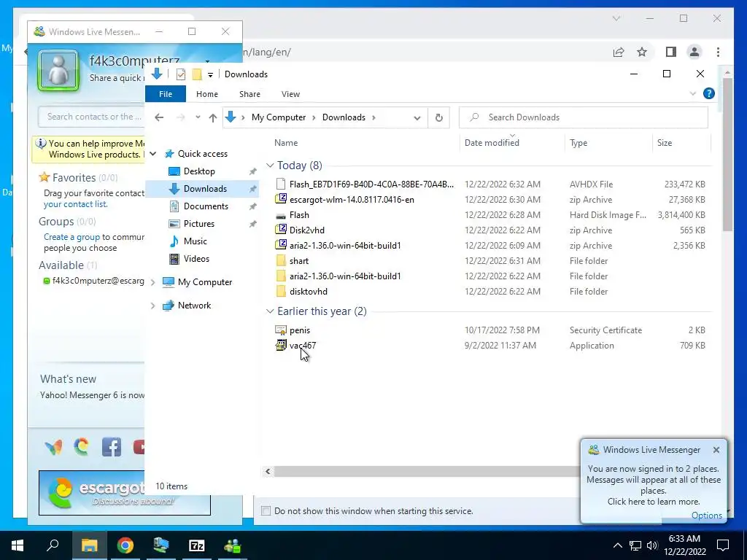Collapse Quick access in navigation pane

coord(153,153)
